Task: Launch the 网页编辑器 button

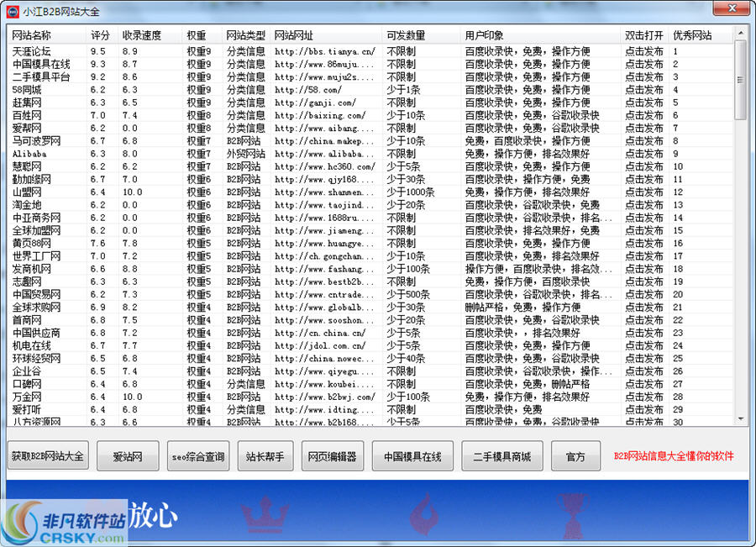Action: (332, 455)
